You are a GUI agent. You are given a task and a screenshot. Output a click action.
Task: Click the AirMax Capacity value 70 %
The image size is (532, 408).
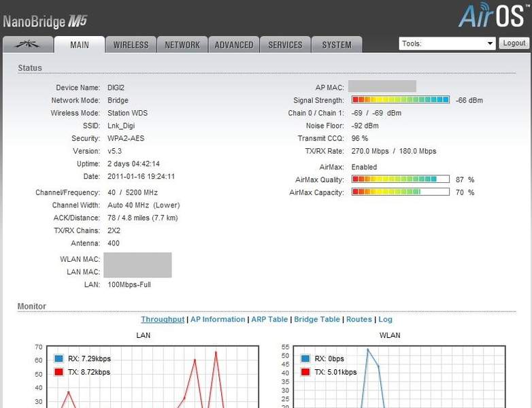pos(465,192)
